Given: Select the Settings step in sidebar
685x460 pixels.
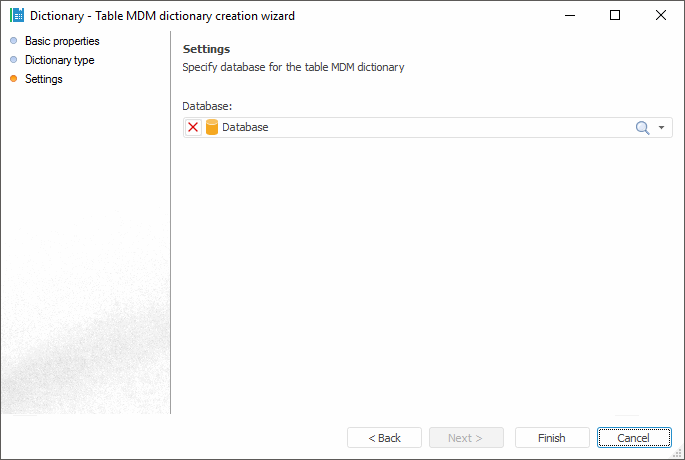Looking at the screenshot, I should click(44, 79).
